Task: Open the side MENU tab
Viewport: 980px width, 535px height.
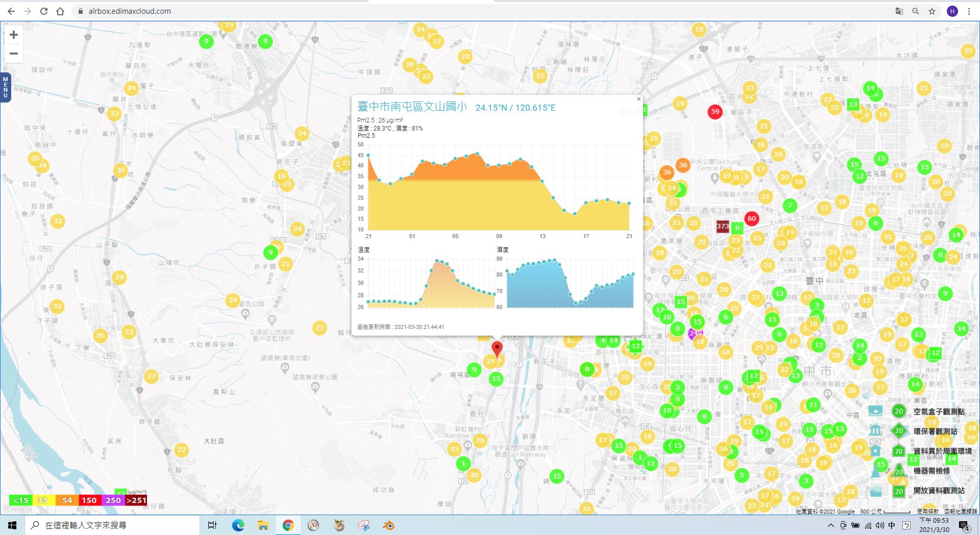Action: tap(5, 87)
